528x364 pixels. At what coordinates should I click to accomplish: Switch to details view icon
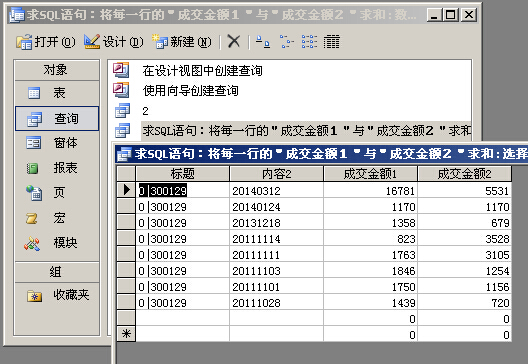[x=332, y=42]
